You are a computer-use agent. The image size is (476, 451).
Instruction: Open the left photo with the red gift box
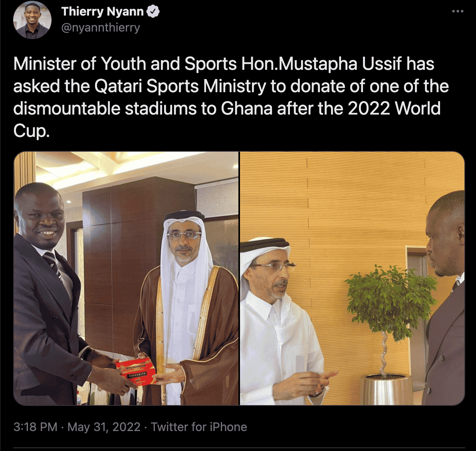(126, 278)
